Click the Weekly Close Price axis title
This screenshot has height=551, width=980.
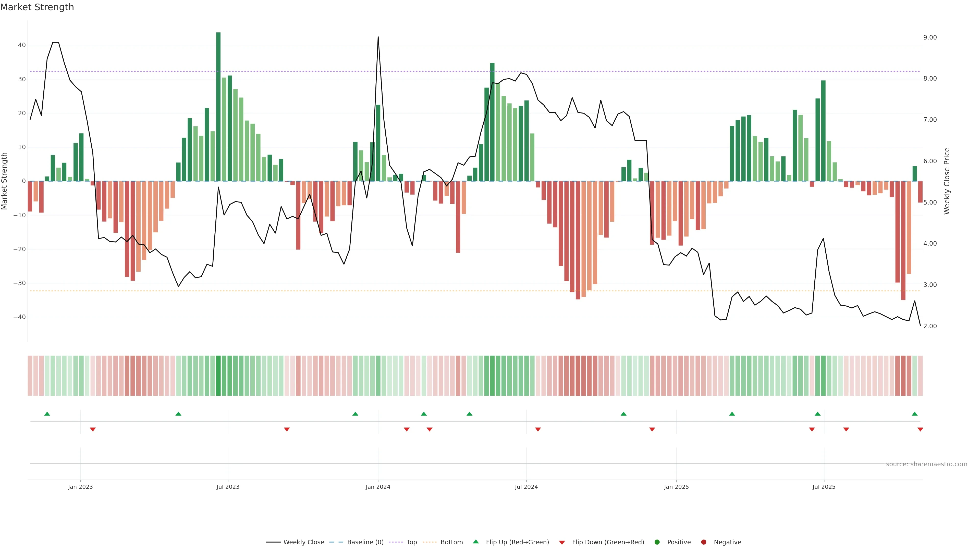pyautogui.click(x=947, y=181)
